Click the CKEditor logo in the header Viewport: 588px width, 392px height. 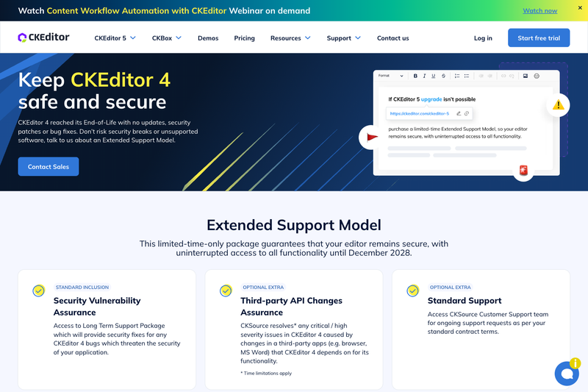(43, 37)
